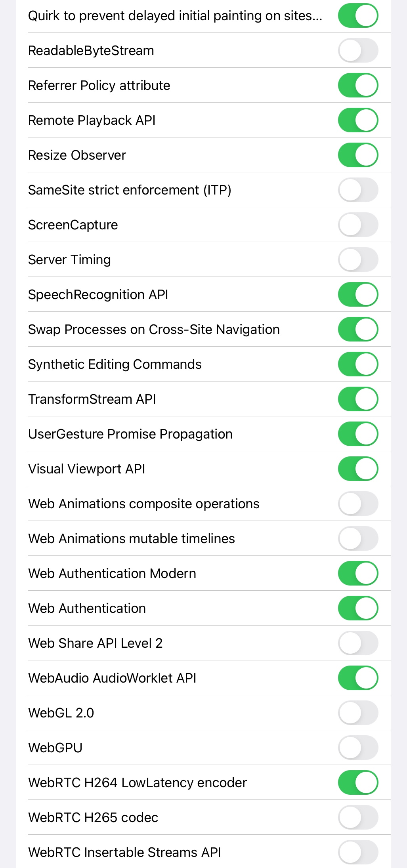The height and width of the screenshot is (868, 407).
Task: Disable the Web Authentication Modern switch
Action: click(x=358, y=573)
